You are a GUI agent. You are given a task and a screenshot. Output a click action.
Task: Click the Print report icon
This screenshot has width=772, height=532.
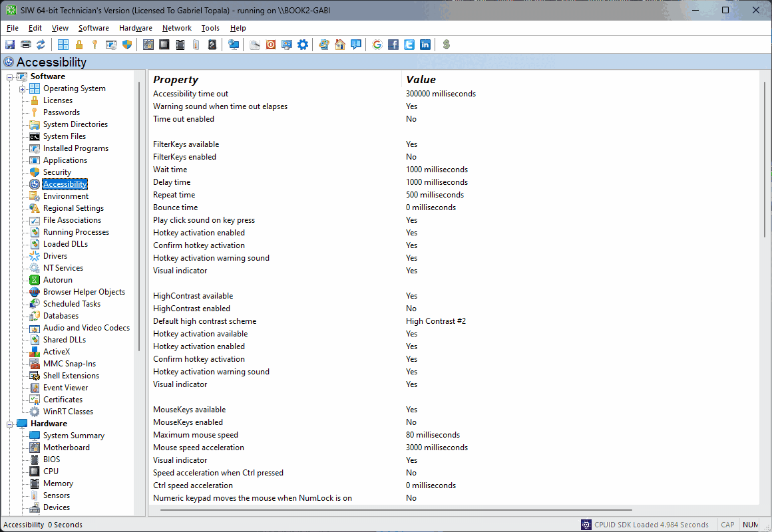click(x=25, y=44)
